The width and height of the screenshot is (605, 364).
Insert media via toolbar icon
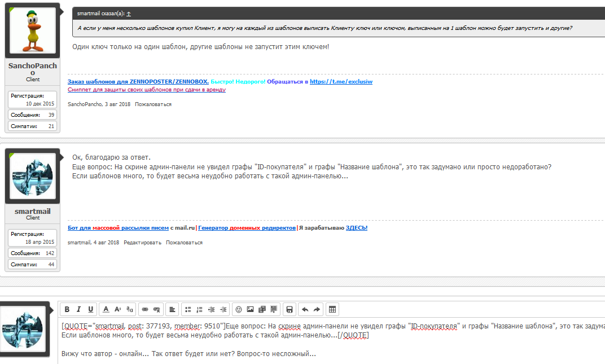[262, 309]
